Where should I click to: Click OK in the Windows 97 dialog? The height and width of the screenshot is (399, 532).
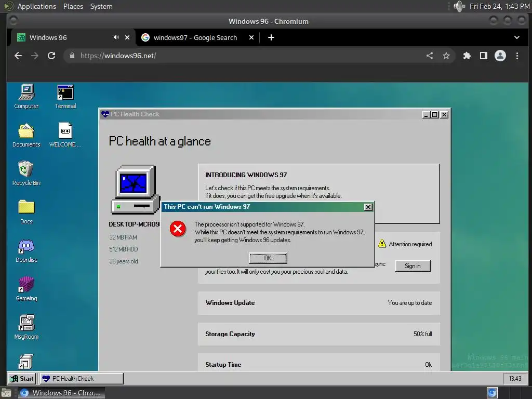click(x=268, y=258)
